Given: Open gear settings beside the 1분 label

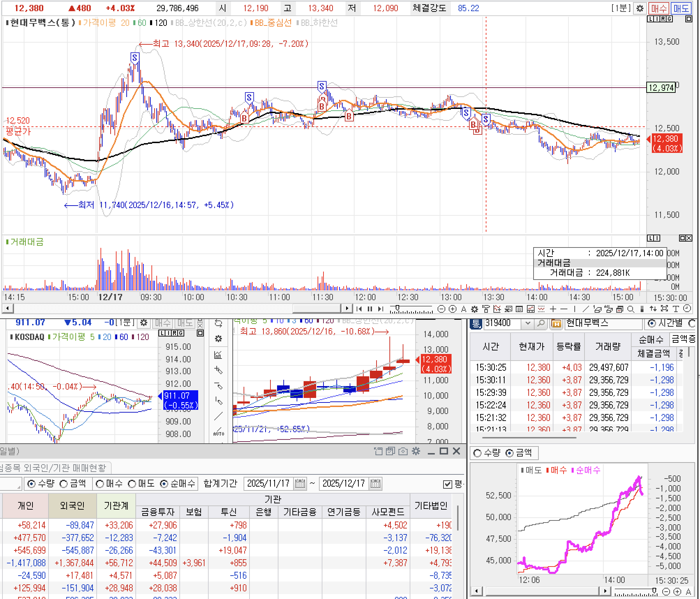Looking at the screenshot, I should [x=640, y=8].
